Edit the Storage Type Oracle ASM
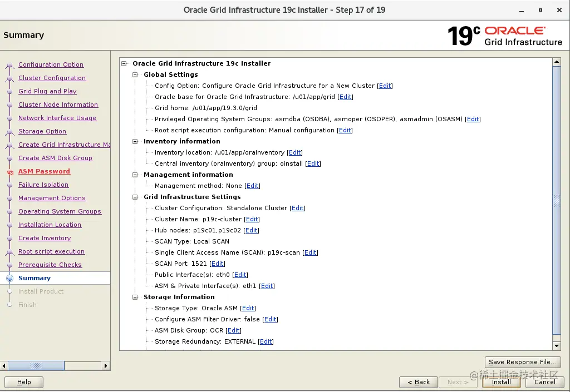This screenshot has width=570, height=392. (x=248, y=309)
